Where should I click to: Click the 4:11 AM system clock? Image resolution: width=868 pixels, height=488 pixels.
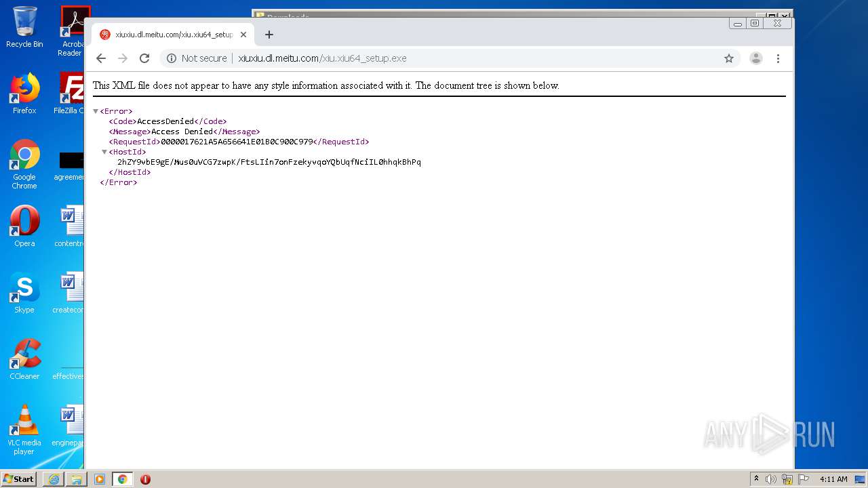833,479
